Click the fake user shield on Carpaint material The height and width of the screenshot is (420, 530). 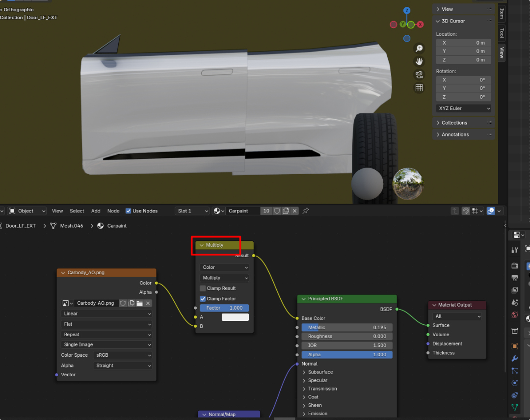277,211
